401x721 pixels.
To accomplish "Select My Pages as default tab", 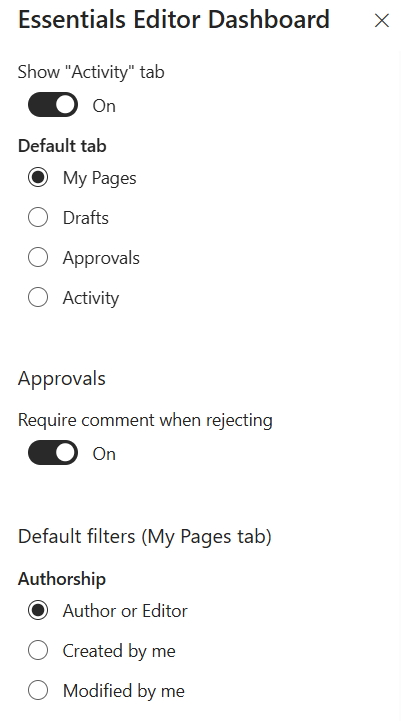I will [x=38, y=177].
